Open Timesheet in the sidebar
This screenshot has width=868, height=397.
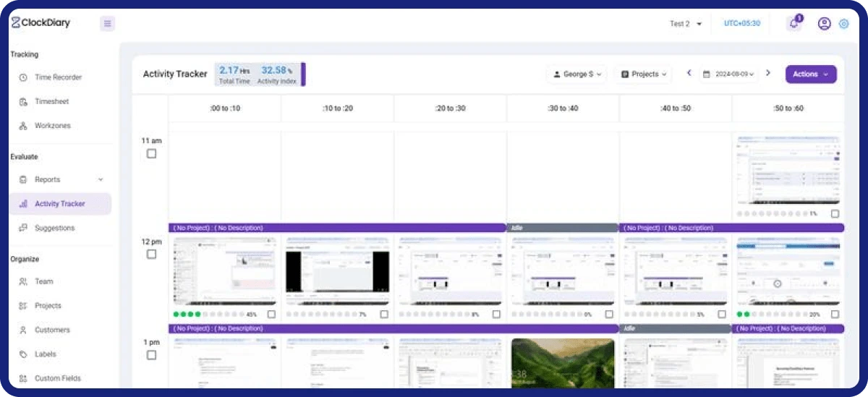(x=51, y=101)
